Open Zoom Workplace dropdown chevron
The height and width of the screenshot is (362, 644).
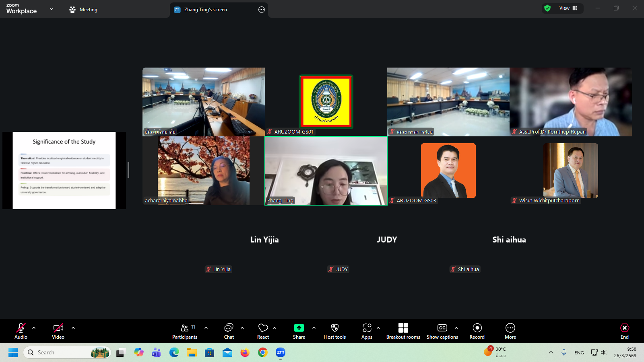[x=52, y=9]
